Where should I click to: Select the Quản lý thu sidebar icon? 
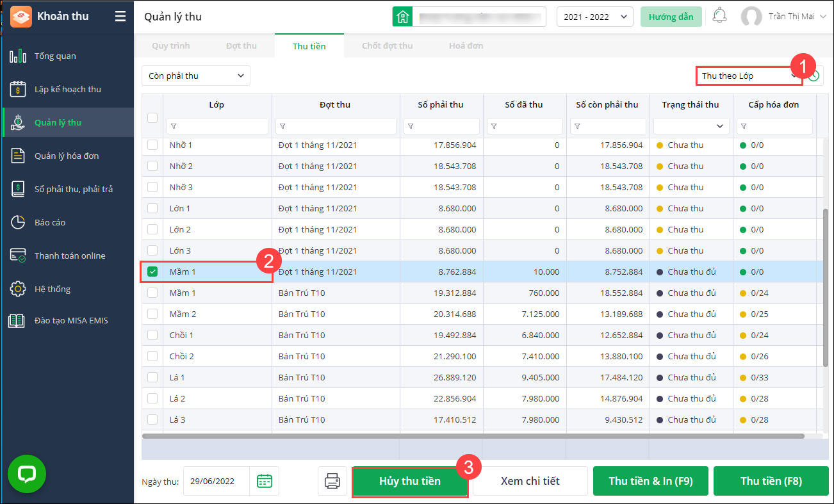18,122
